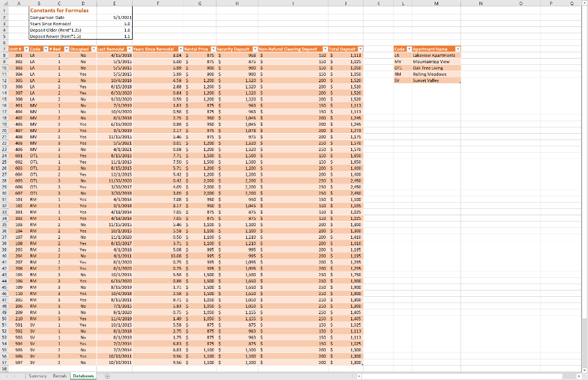Select the 1,750 total deposit cell
This screenshot has height=380, width=588.
(346, 275)
